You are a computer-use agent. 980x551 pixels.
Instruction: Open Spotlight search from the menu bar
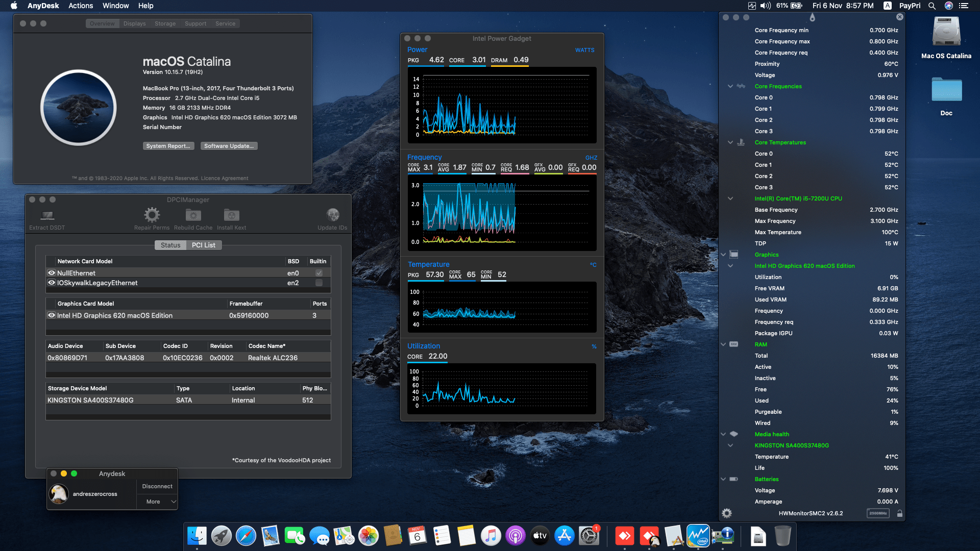(x=932, y=6)
